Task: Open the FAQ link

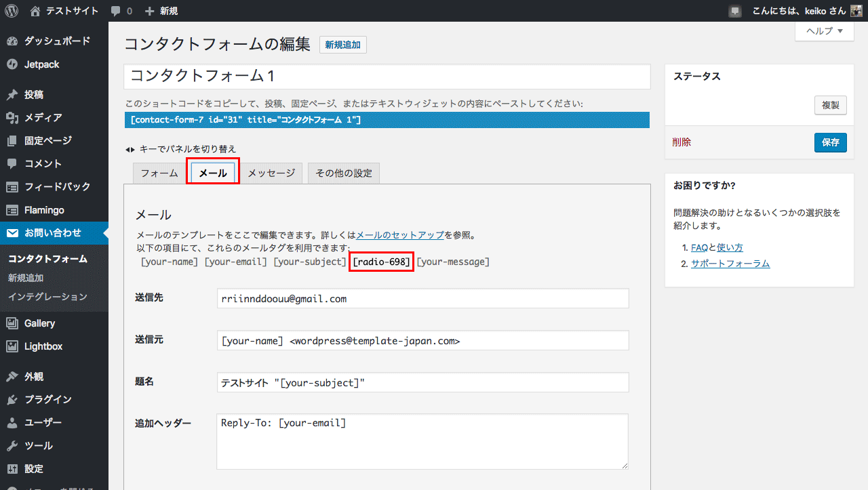Action: [699, 247]
